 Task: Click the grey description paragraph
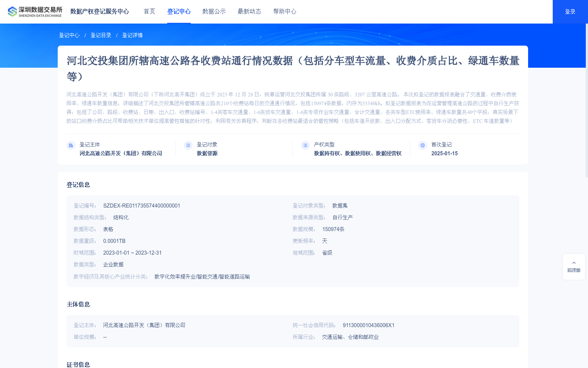click(293, 108)
